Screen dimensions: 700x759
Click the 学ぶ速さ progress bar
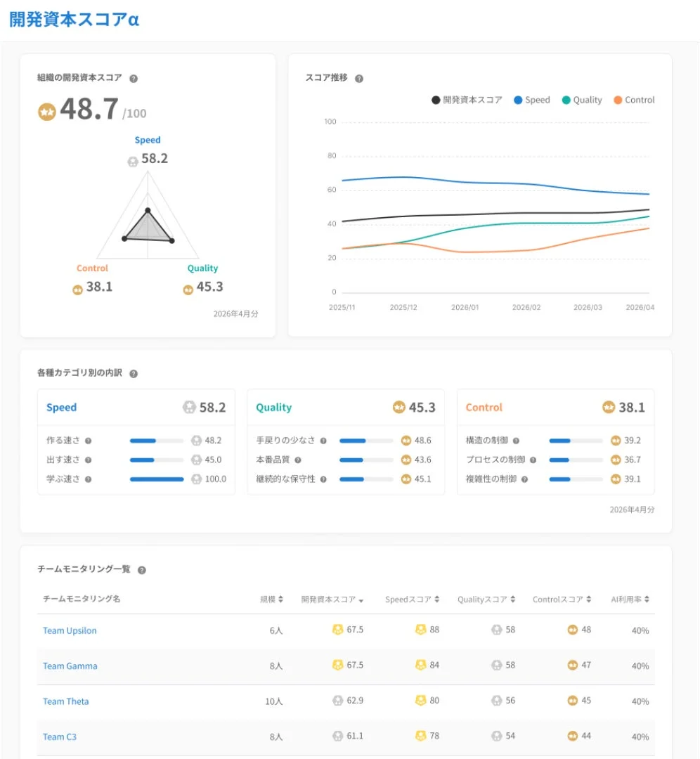pos(157,480)
